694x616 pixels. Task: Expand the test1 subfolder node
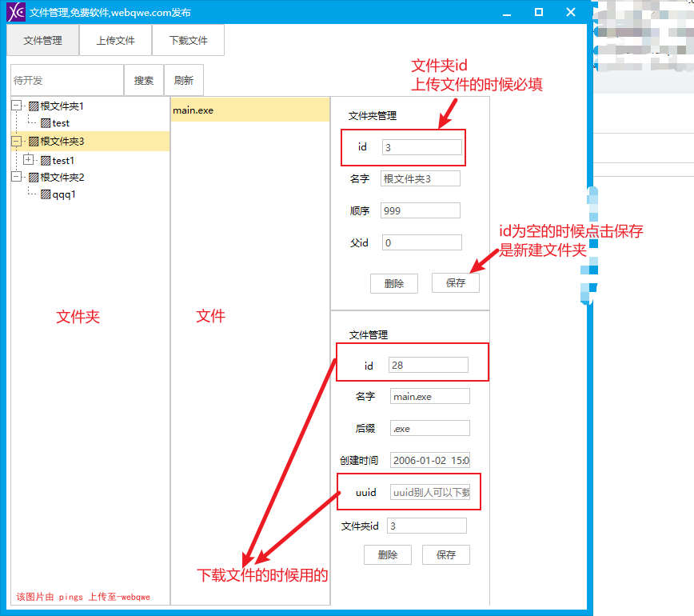tap(29, 160)
